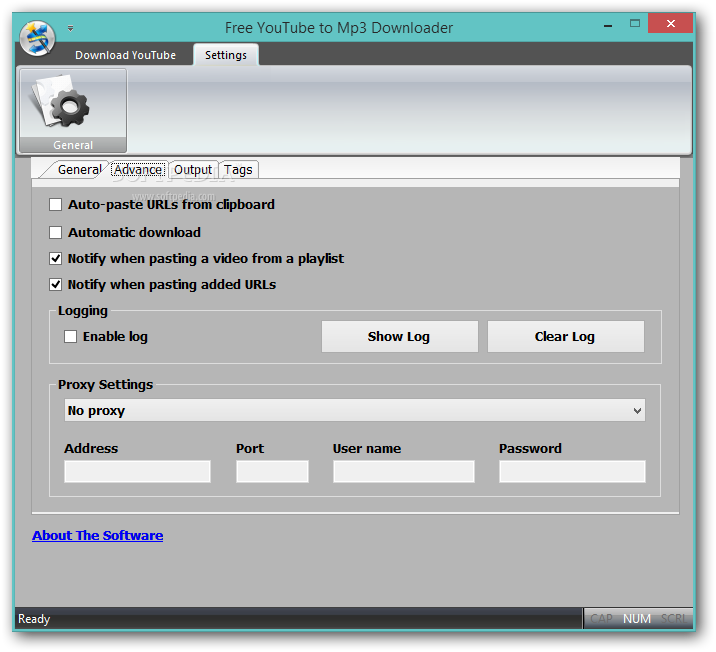Disable Notify when pasting added URLs
Image resolution: width=716 pixels, height=652 pixels.
[55, 285]
